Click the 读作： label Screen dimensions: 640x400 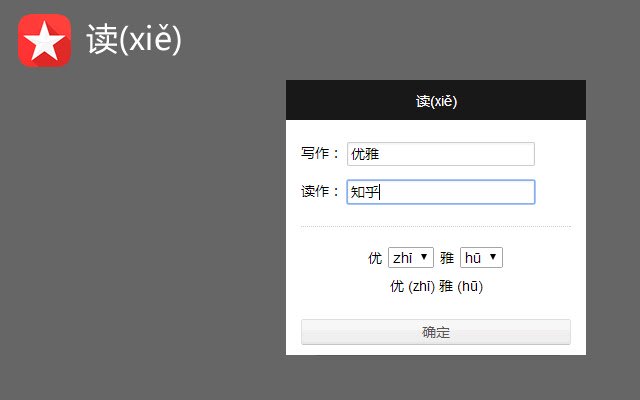(320, 191)
